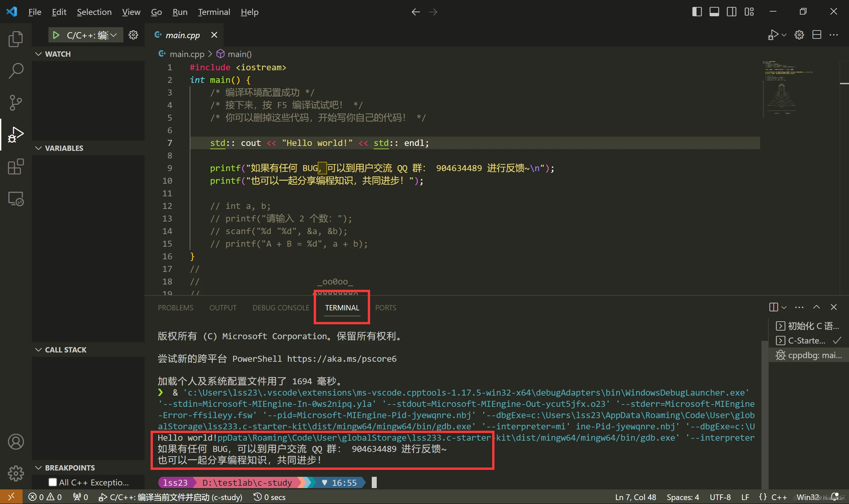
Task: Split the editor using the top-right icon
Action: pyautogui.click(x=816, y=34)
